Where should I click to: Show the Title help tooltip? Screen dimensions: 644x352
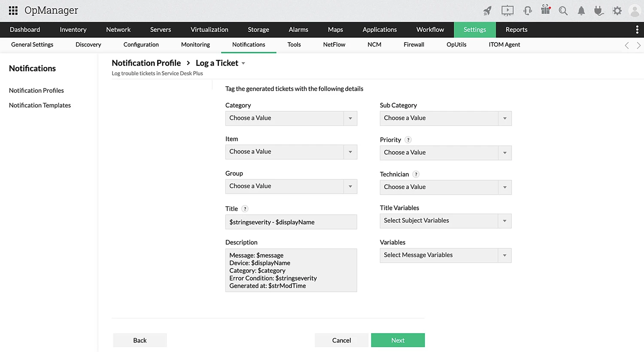pyautogui.click(x=245, y=208)
